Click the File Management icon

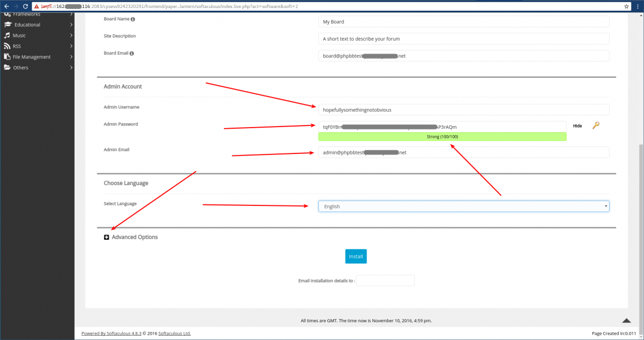[x=7, y=57]
